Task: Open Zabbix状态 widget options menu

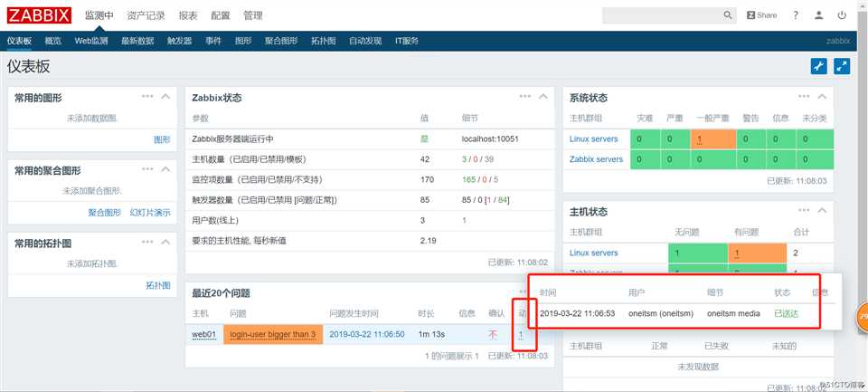Action: click(x=524, y=97)
